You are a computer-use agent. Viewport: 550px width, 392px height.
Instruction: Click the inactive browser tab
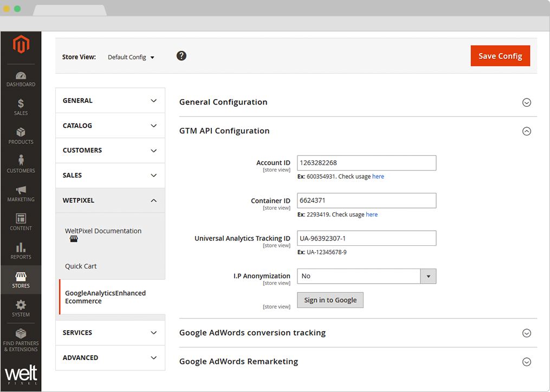pos(70,10)
